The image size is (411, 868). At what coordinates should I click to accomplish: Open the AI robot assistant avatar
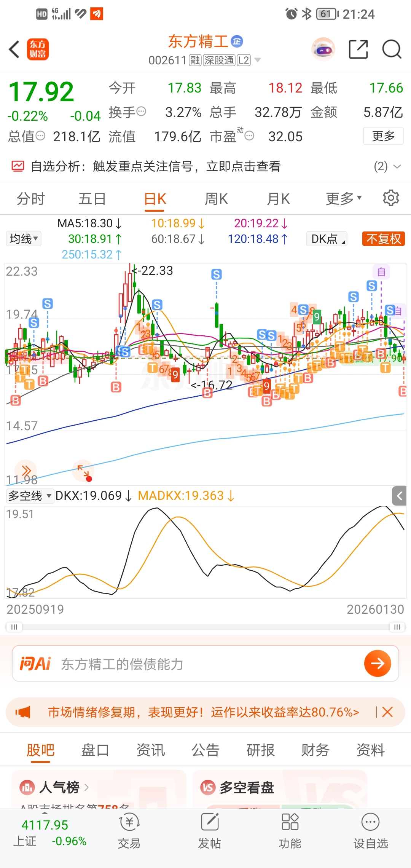[x=323, y=49]
